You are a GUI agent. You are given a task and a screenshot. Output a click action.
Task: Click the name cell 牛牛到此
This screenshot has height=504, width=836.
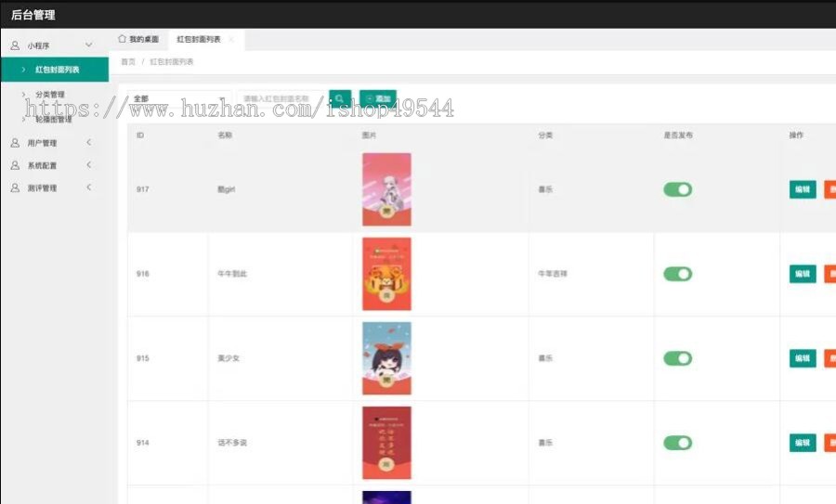coord(232,274)
